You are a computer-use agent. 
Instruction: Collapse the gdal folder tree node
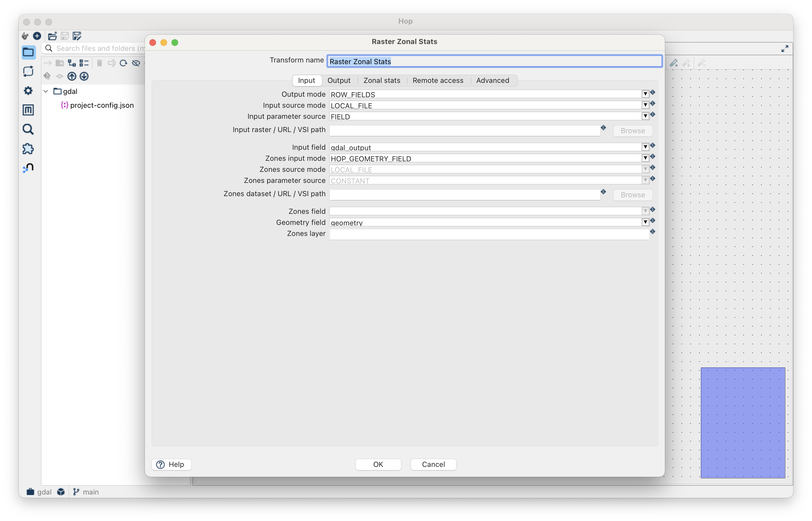pyautogui.click(x=46, y=91)
